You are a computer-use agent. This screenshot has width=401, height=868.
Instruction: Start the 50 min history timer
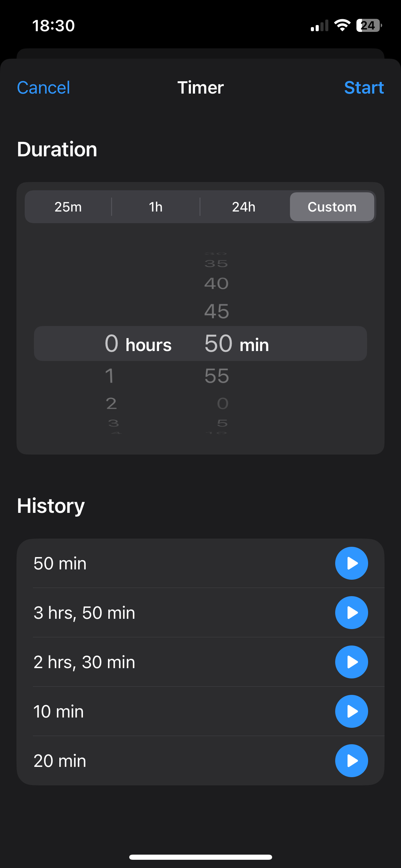click(351, 563)
